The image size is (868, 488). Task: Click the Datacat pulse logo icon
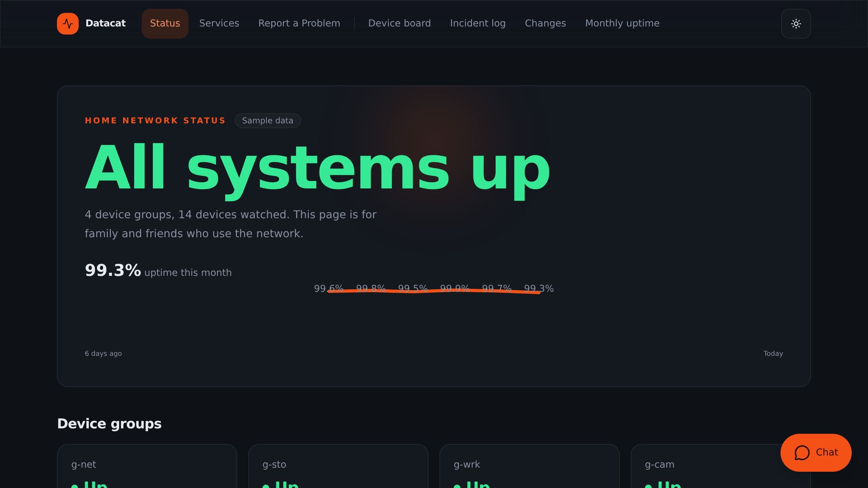[x=68, y=23]
